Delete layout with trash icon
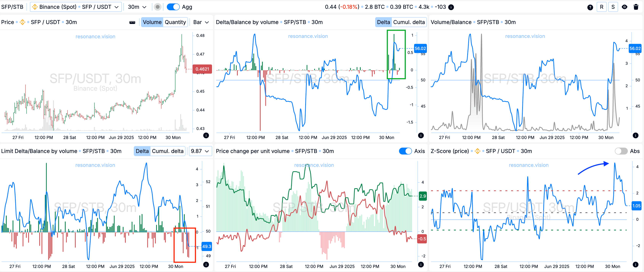This screenshot has height=272, width=644. coord(636,7)
